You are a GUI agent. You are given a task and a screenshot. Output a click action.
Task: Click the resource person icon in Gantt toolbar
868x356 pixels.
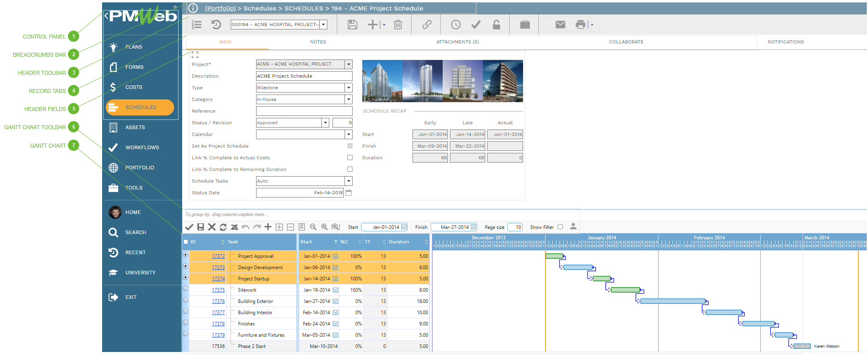click(x=573, y=226)
